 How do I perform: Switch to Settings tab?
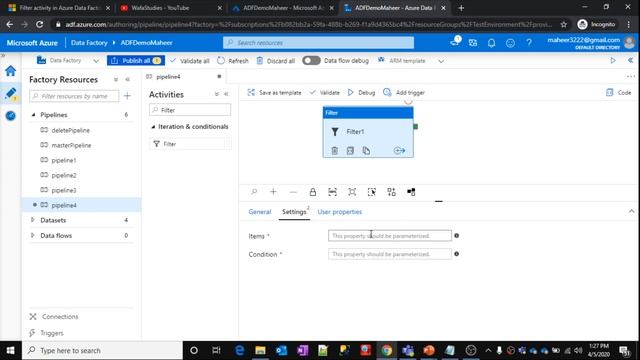coord(294,212)
